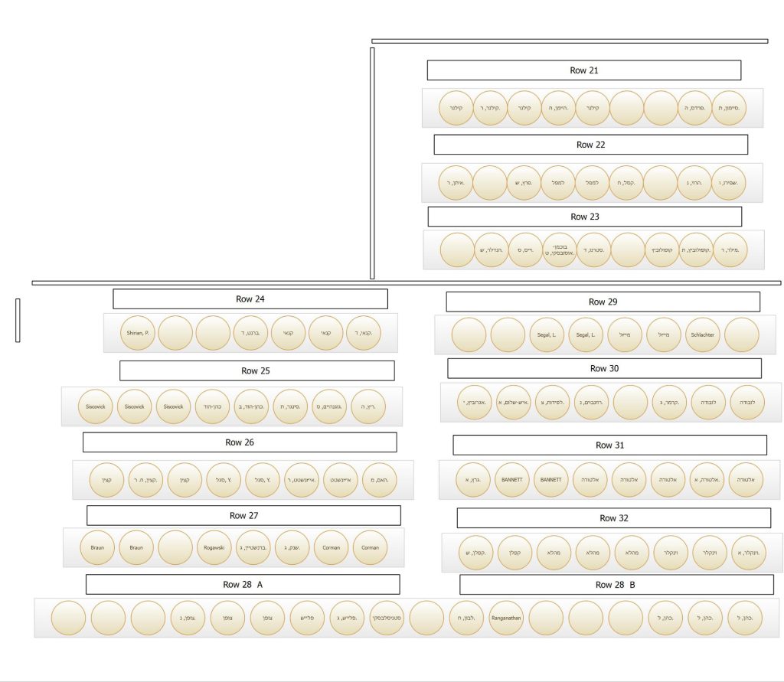
Task: Click the Row 23 label
Action: tap(584, 217)
